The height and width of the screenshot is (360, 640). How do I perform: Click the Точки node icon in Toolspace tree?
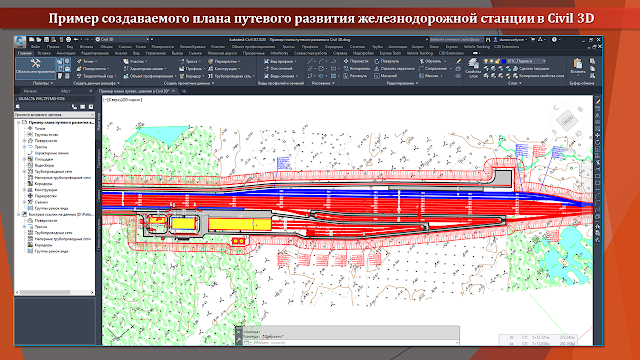[x=30, y=128]
